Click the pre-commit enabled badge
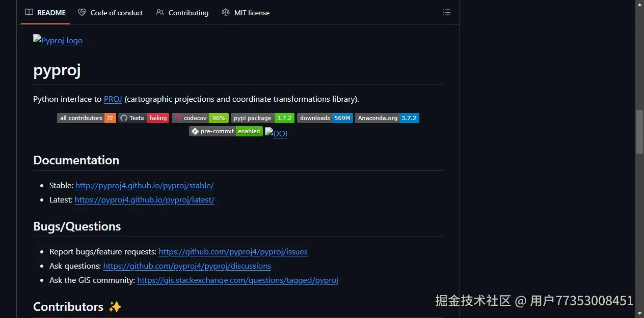 click(226, 131)
